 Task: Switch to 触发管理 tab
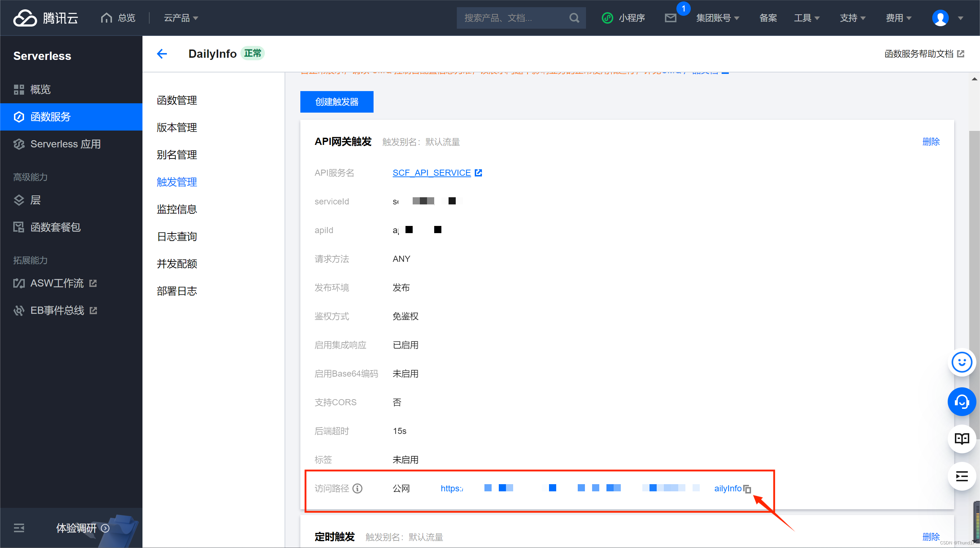pyautogui.click(x=177, y=182)
